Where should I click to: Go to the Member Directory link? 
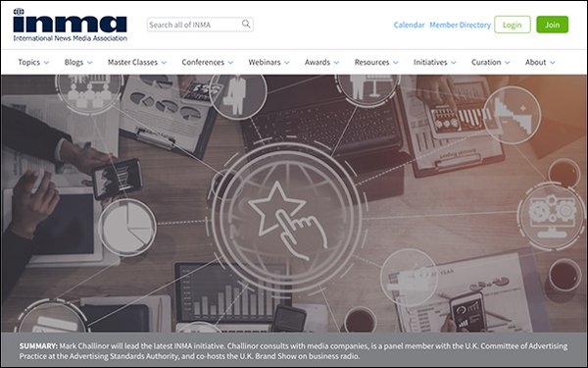(460, 25)
